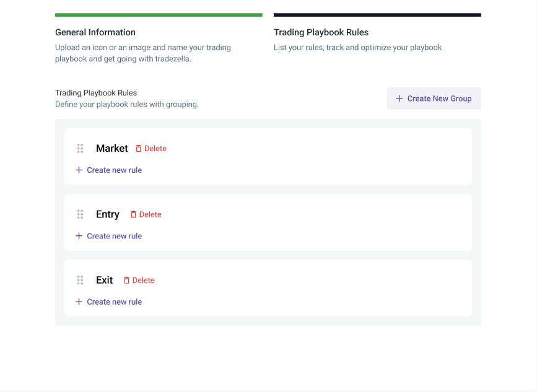Click the dark progress bar above Trading Playbook Rules

(377, 14)
